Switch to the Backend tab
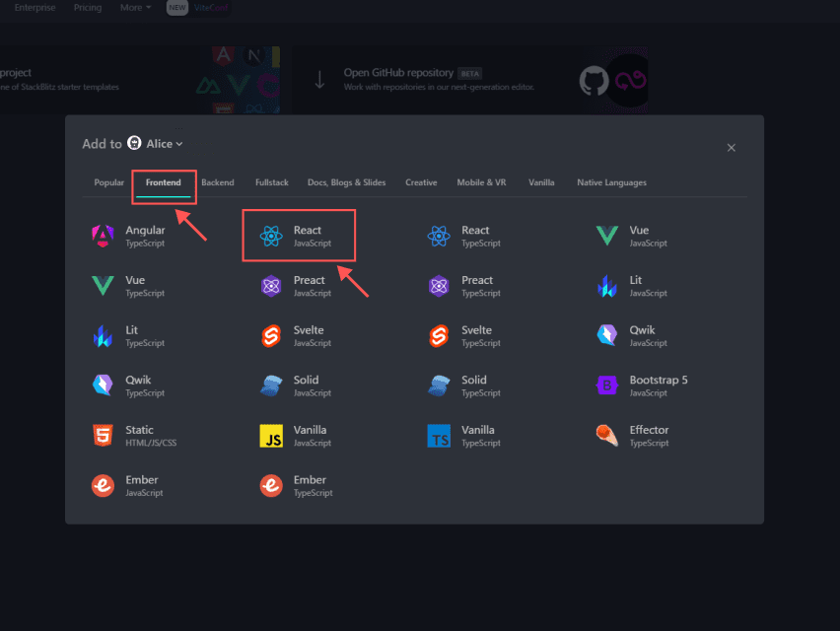The width and height of the screenshot is (840, 631). coord(218,182)
